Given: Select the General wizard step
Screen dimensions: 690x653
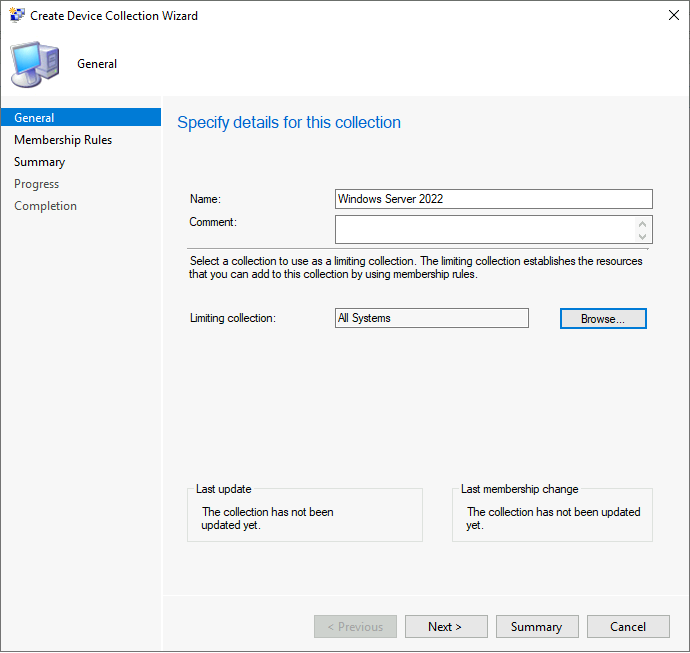Looking at the screenshot, I should (x=81, y=117).
